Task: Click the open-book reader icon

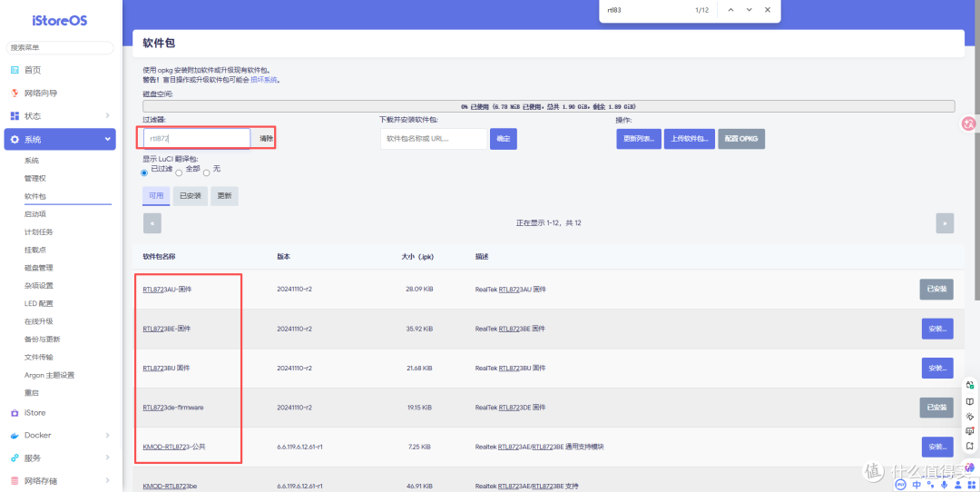Action: pos(969,400)
